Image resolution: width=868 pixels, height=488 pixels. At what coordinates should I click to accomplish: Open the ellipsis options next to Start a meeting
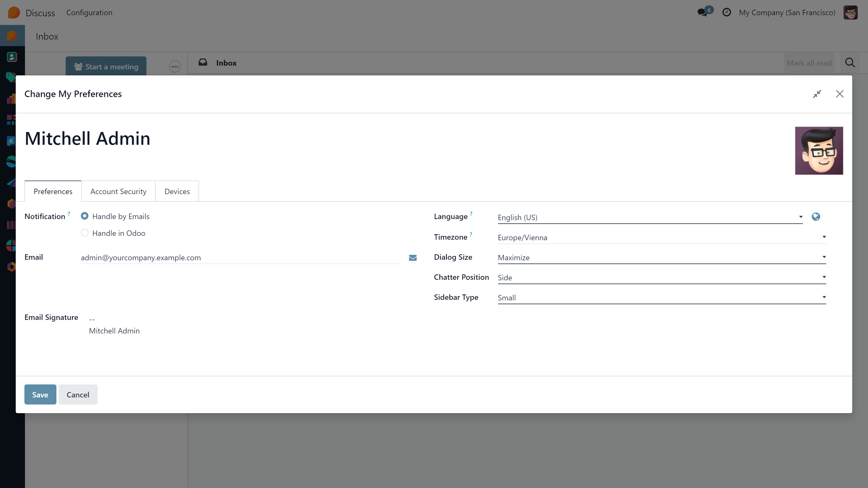174,66
